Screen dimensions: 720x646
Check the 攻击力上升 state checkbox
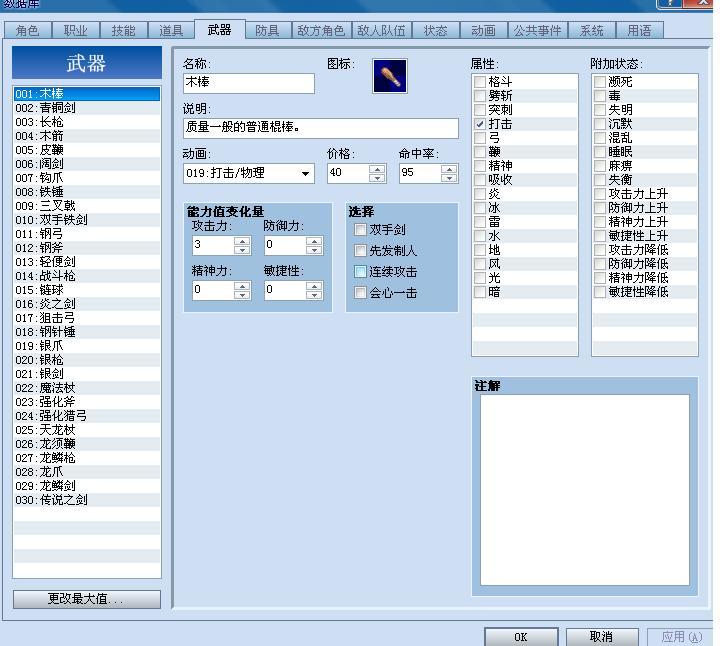tap(600, 194)
